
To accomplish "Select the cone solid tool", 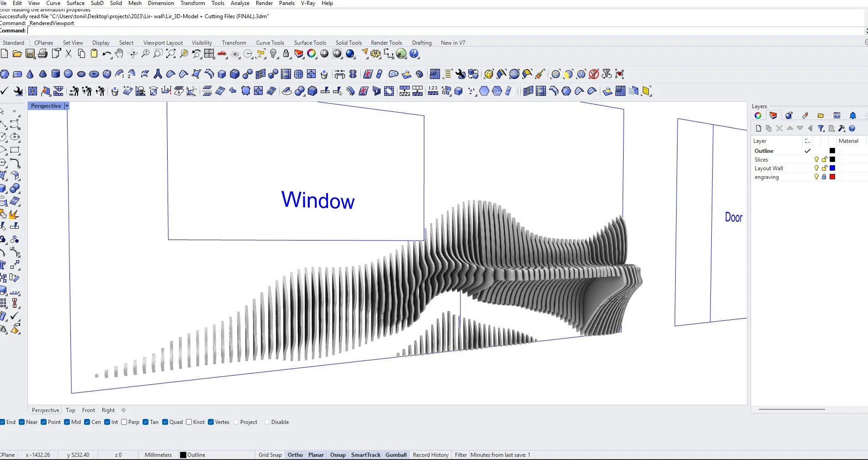I will [x=30, y=74].
